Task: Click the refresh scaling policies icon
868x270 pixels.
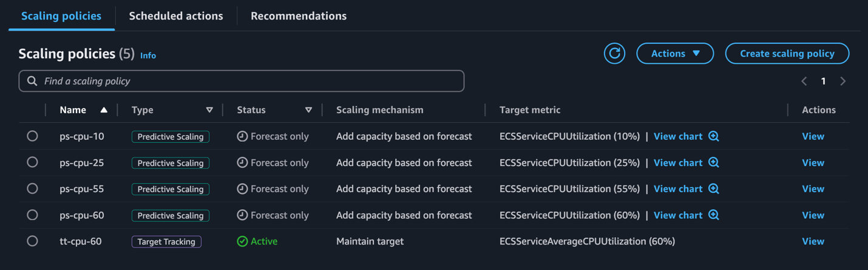Action: tap(614, 54)
